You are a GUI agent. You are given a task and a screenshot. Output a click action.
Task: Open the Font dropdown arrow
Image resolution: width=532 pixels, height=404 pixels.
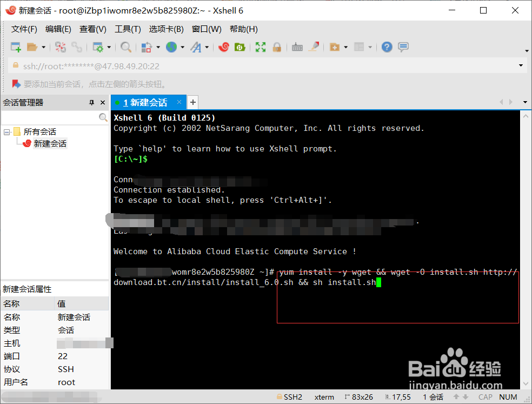[x=207, y=47]
